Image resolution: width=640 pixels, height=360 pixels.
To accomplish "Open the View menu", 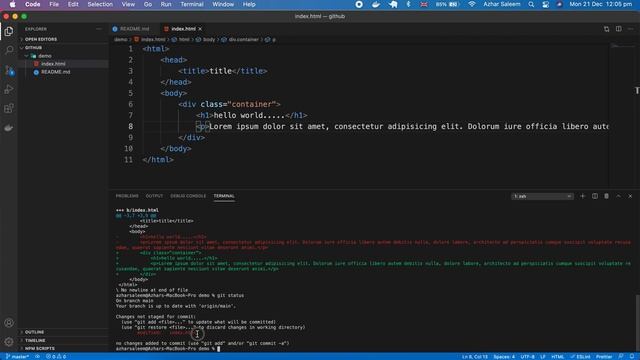I will coord(128,4).
